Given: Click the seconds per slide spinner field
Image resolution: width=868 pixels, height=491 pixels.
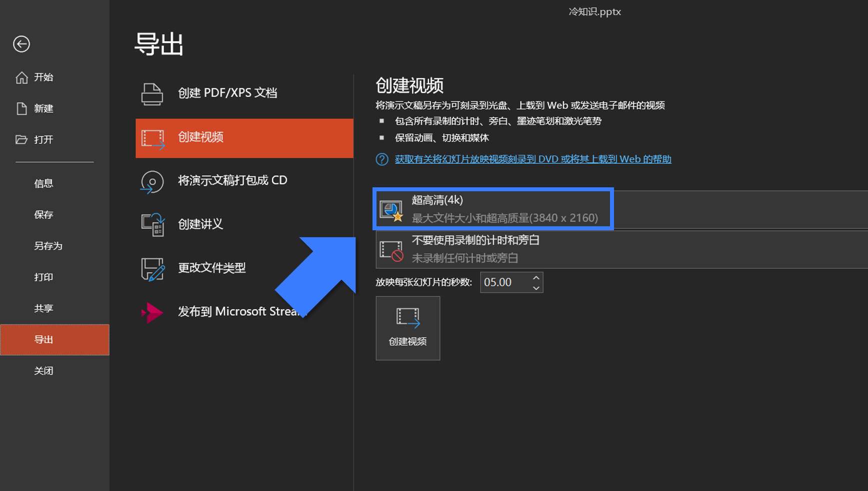Looking at the screenshot, I should [x=505, y=282].
